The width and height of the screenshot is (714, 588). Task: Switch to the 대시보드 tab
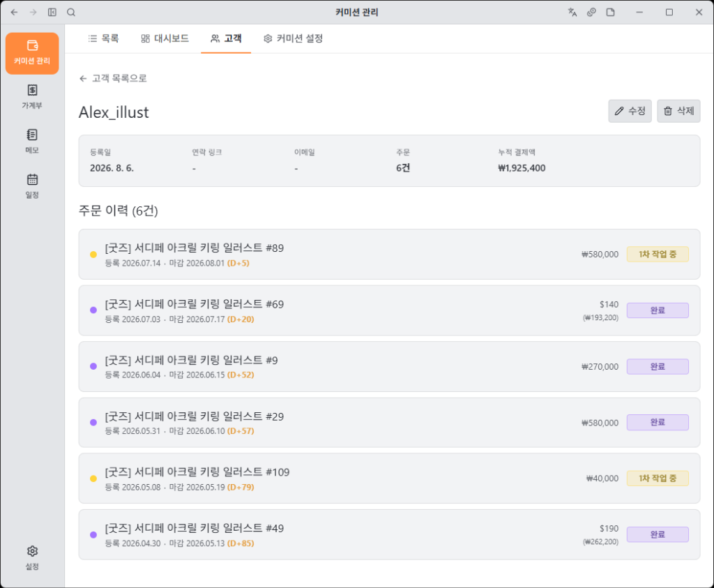tap(165, 39)
